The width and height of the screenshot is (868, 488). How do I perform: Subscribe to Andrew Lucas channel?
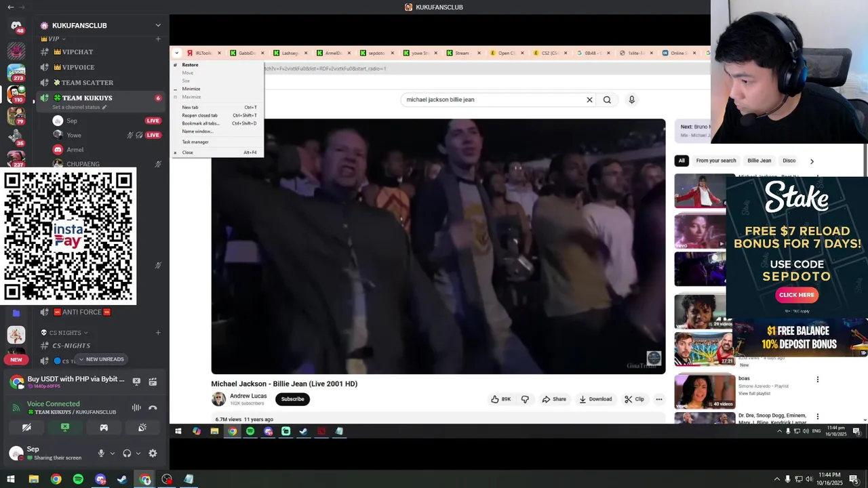click(292, 399)
